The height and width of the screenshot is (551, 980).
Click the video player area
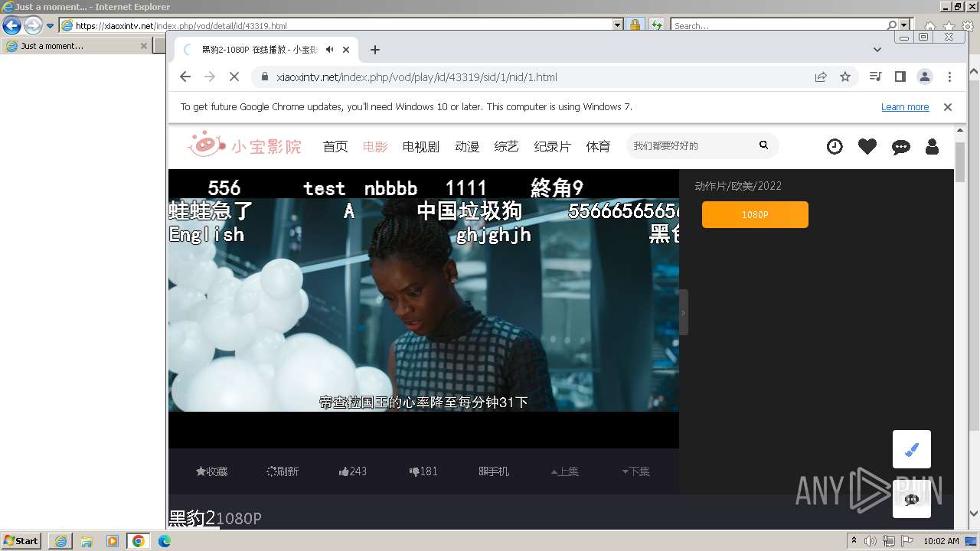[x=423, y=308]
